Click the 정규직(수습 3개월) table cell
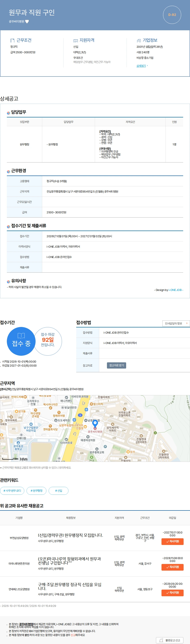Image resolution: width=190 pixels, height=644 pixels. coord(113,181)
